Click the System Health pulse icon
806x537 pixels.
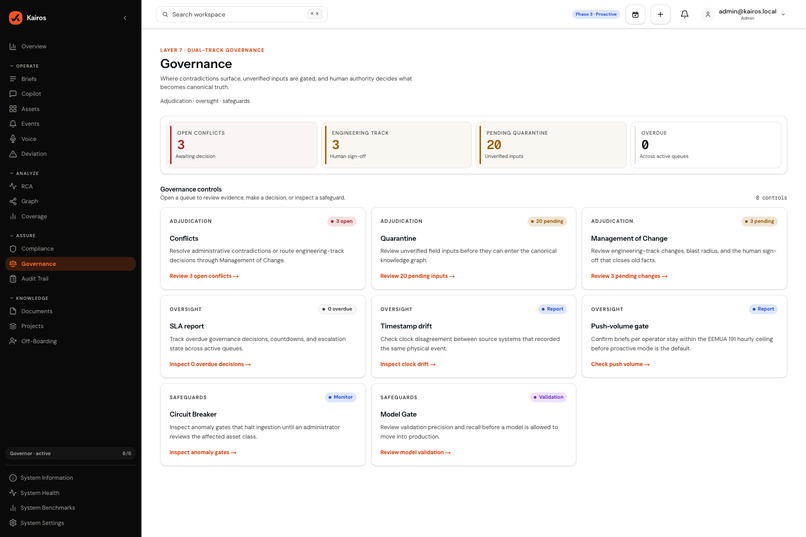13,492
